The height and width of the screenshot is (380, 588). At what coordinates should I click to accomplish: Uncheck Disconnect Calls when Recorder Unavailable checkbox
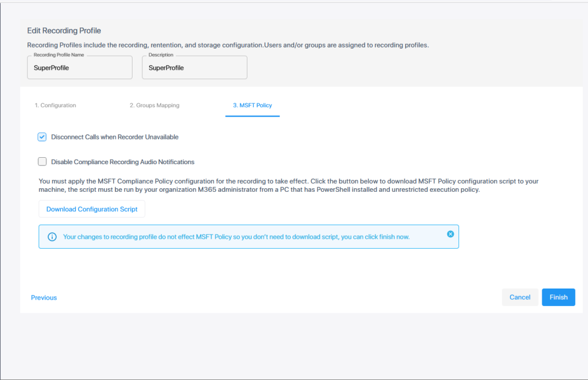click(42, 137)
